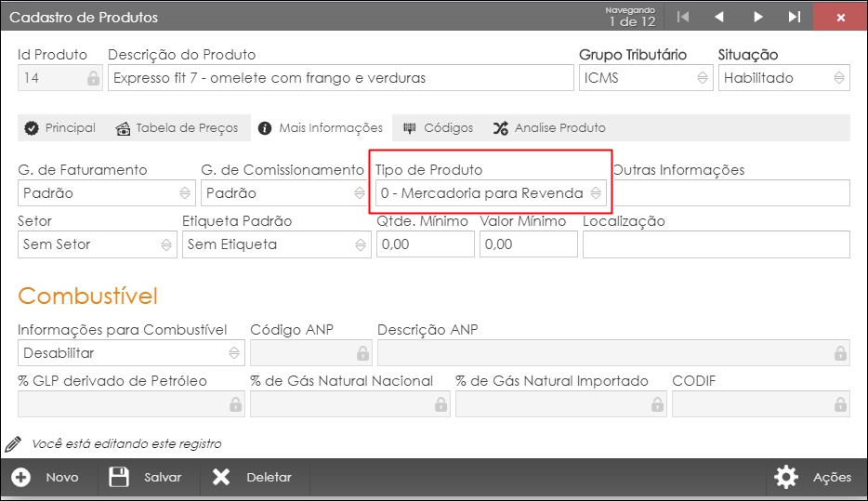Image resolution: width=868 pixels, height=501 pixels.
Task: Jump to last record arrow
Action: [x=795, y=17]
